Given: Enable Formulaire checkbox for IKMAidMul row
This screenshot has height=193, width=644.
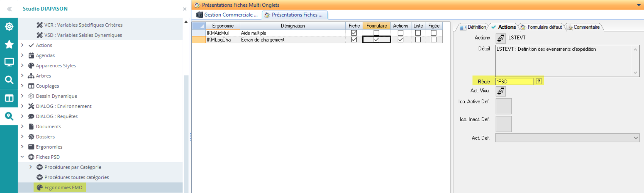Looking at the screenshot, I should click(x=376, y=33).
